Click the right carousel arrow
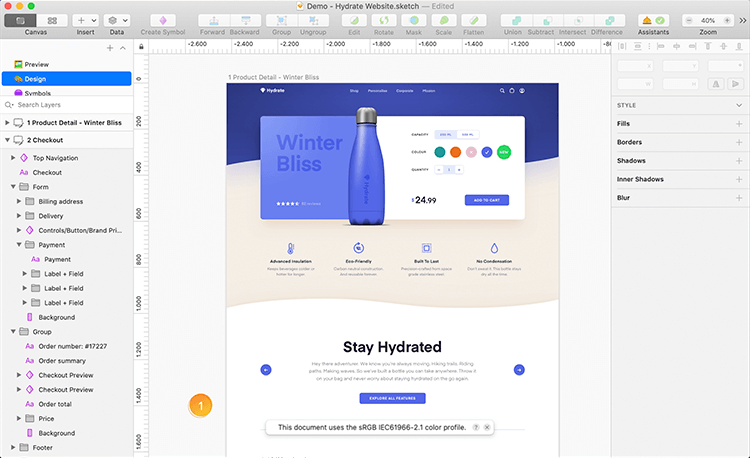 click(519, 370)
